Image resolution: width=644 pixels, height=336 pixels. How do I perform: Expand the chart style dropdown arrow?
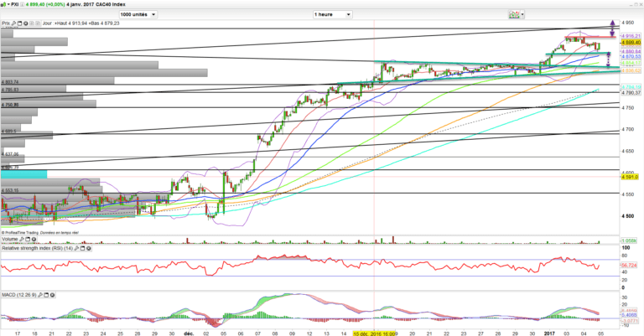(524, 15)
